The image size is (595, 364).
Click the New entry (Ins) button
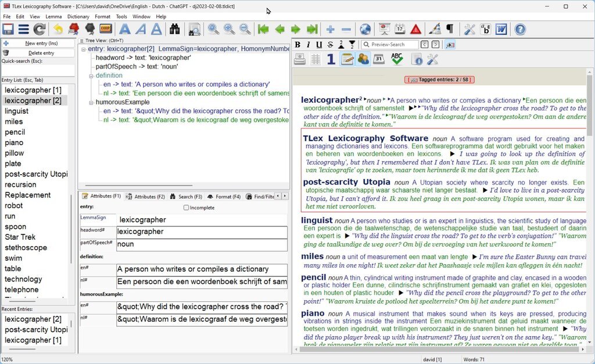click(38, 43)
